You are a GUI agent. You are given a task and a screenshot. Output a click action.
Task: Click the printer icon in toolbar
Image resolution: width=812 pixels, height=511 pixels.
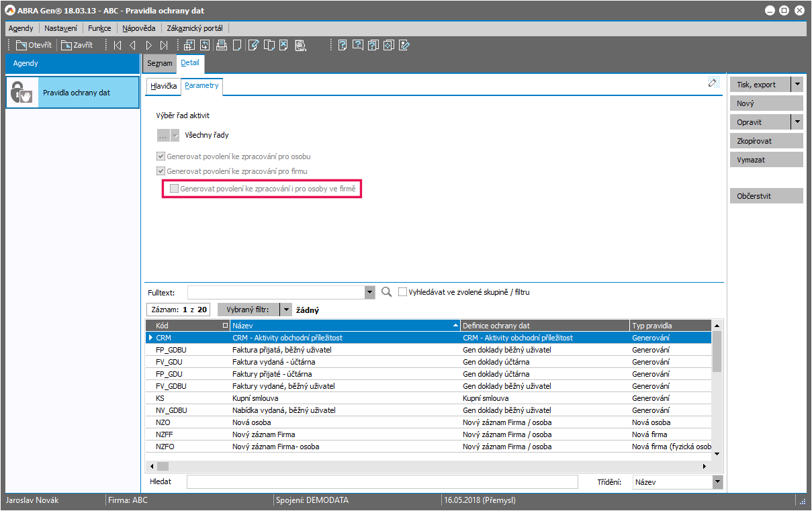point(221,46)
